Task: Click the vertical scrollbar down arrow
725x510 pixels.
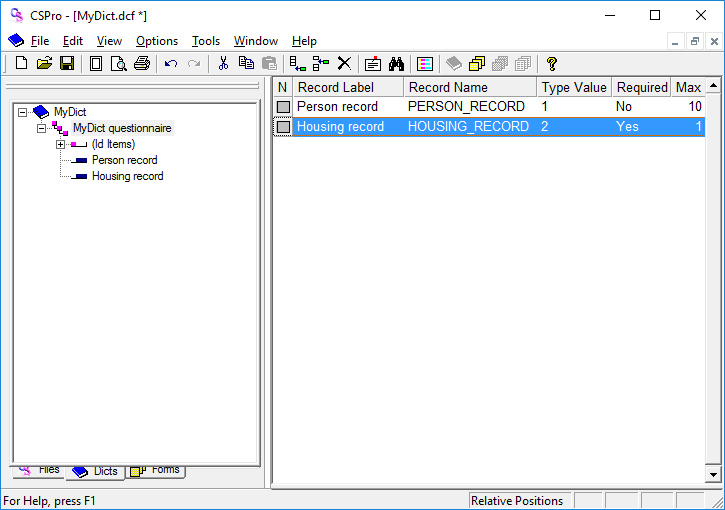Action: click(713, 474)
